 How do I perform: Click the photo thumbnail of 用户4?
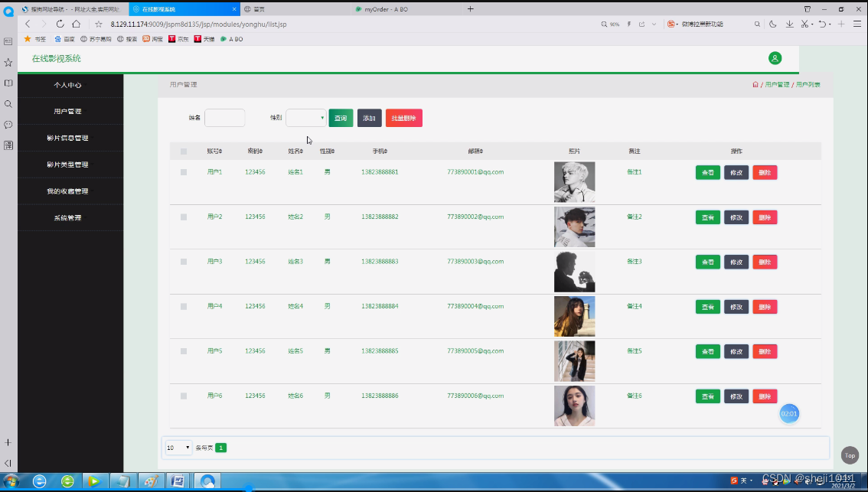click(575, 316)
